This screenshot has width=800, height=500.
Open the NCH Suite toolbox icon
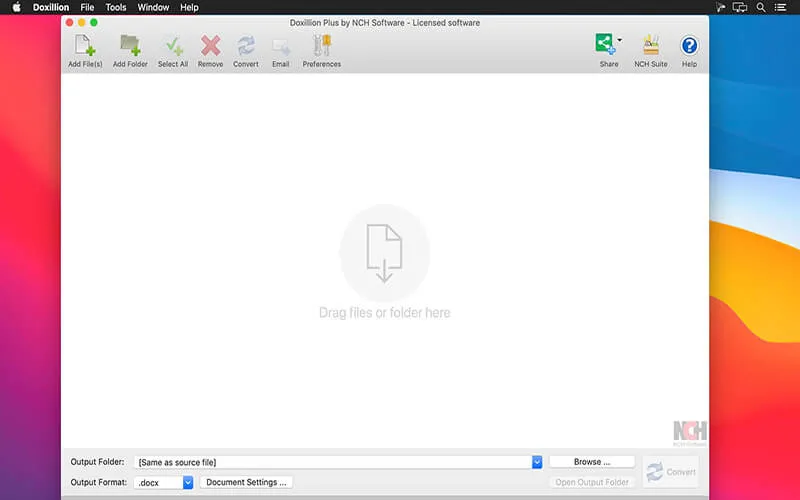click(651, 45)
